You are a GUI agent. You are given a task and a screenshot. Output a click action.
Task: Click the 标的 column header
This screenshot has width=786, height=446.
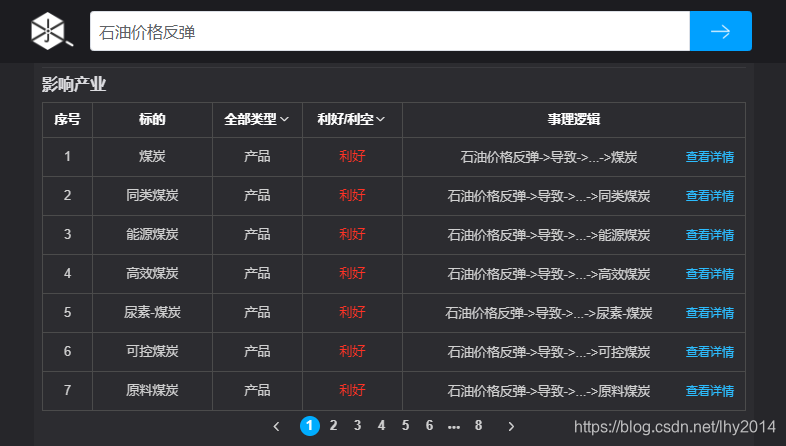pos(152,119)
